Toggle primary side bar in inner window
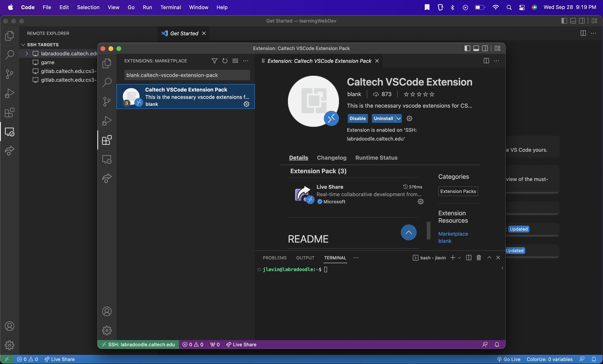603x364 pixels. pos(467,48)
